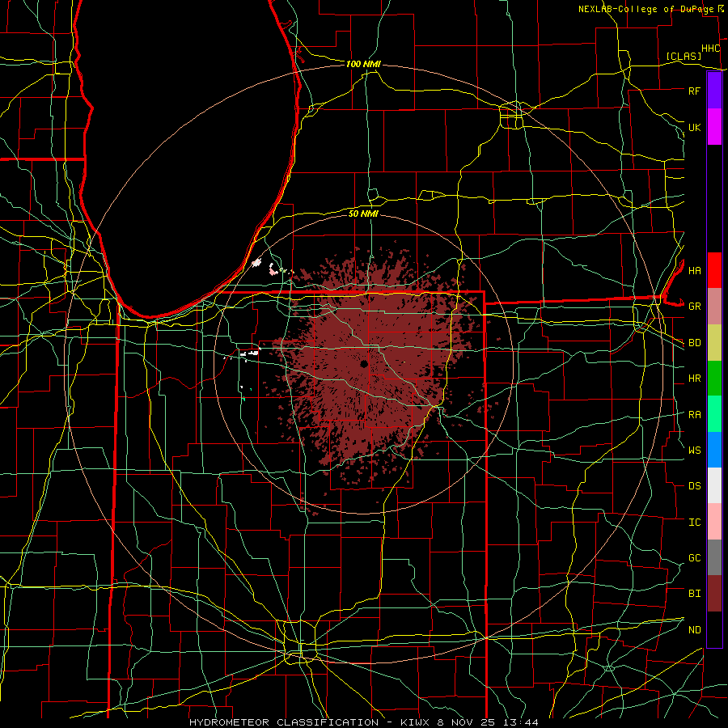Image resolution: width=728 pixels, height=728 pixels.
Task: Click the UK magenta legend color swatch
Action: tap(714, 127)
